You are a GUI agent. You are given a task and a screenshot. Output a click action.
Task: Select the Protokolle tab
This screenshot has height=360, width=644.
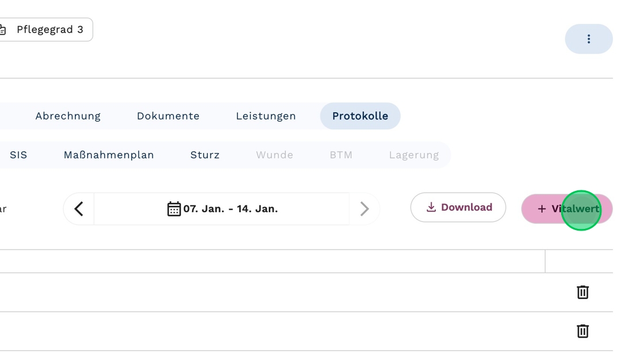tap(360, 116)
